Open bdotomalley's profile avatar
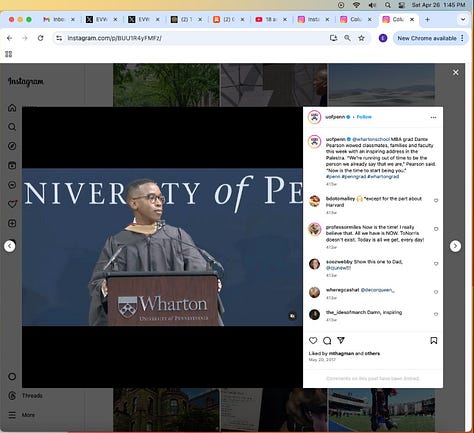Screen dimensions: 474x433 click(x=314, y=201)
